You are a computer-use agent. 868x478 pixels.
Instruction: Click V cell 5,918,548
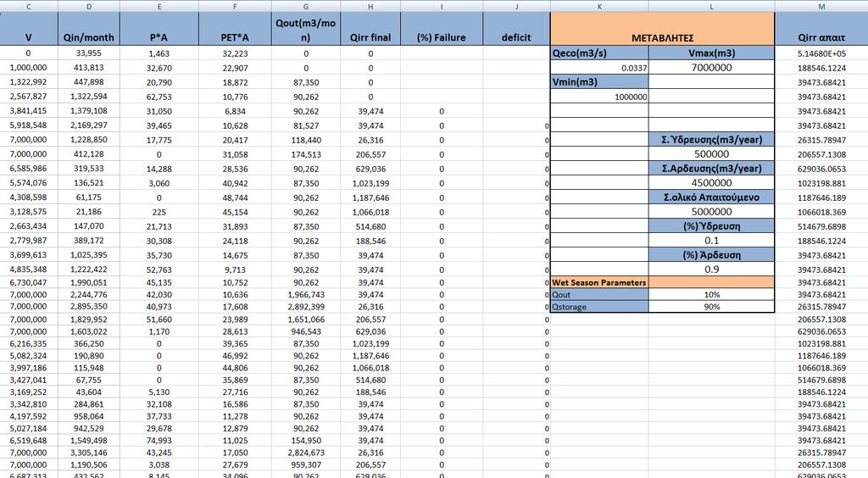click(x=28, y=125)
